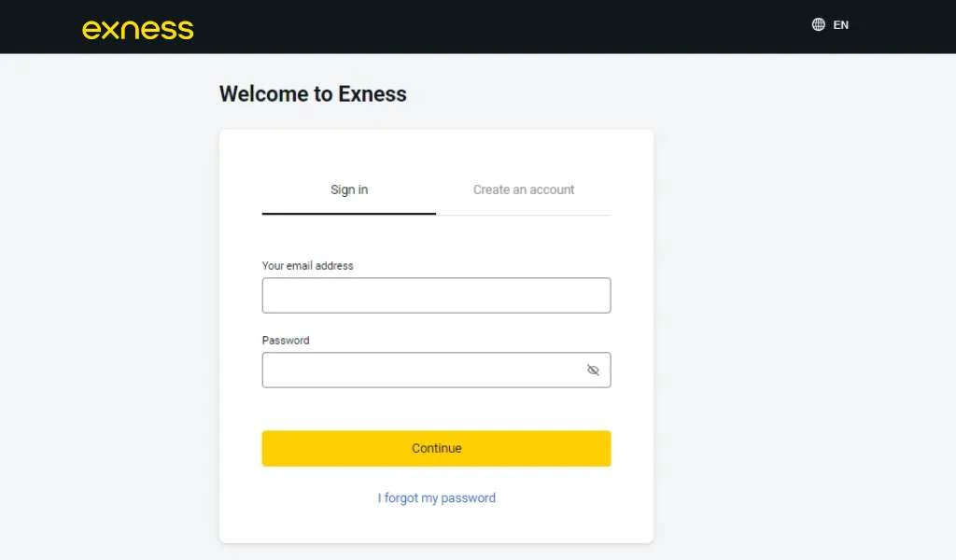Screen dimensions: 956x560
Task: Open the I forgot my password link
Action: click(x=436, y=497)
